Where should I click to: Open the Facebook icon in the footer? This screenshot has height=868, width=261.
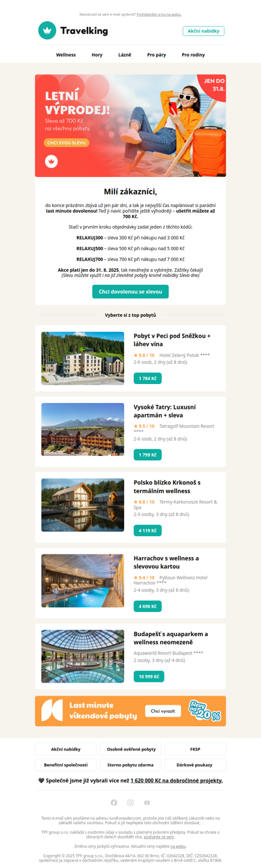(x=114, y=803)
